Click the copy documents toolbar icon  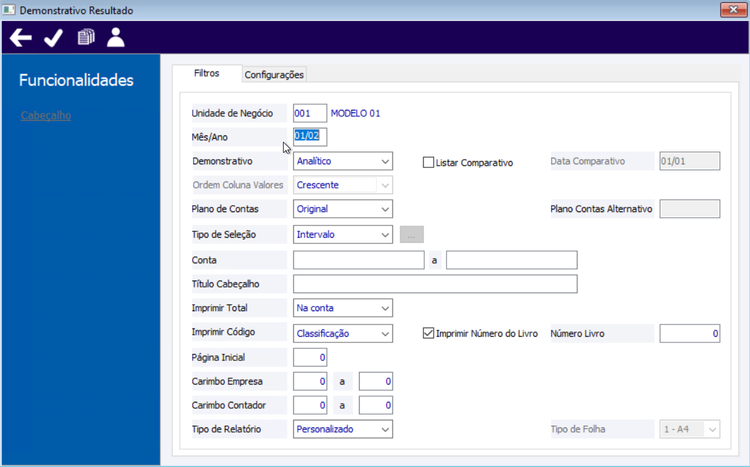[x=86, y=37]
